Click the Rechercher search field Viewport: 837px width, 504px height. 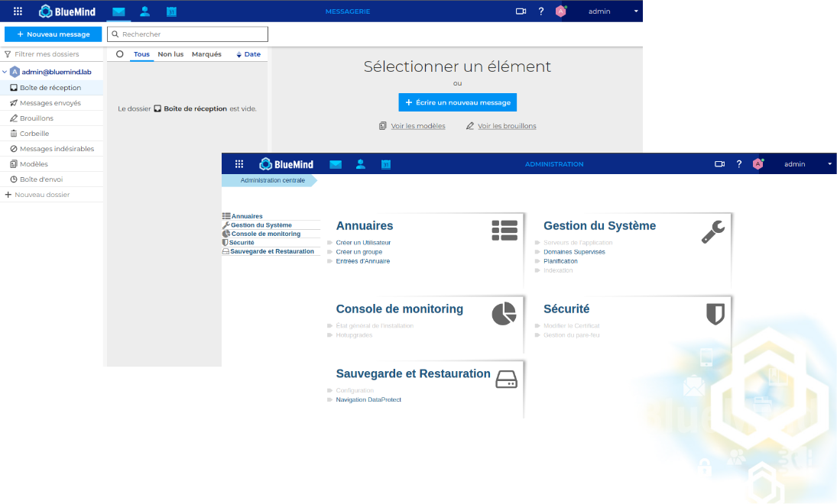coord(191,34)
